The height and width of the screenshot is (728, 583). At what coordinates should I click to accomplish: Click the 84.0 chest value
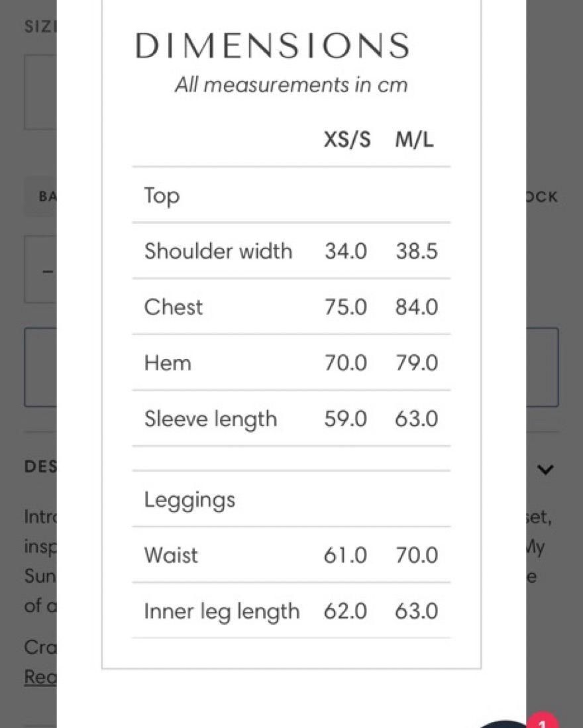coord(417,307)
